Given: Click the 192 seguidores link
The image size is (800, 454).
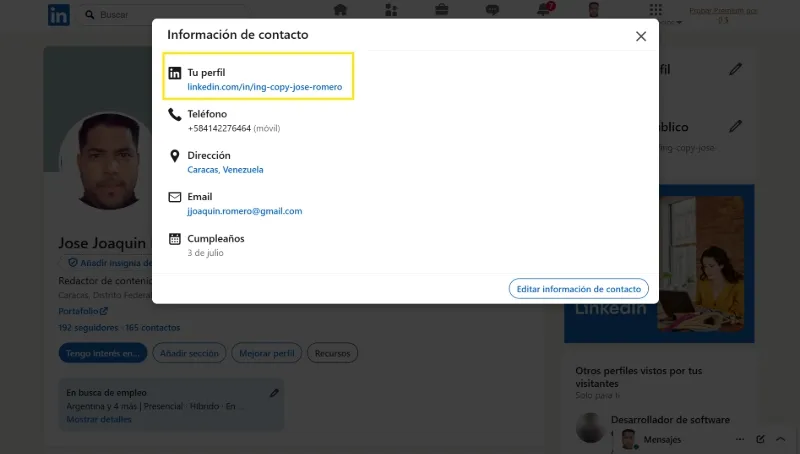Looking at the screenshot, I should pyautogui.click(x=88, y=327).
